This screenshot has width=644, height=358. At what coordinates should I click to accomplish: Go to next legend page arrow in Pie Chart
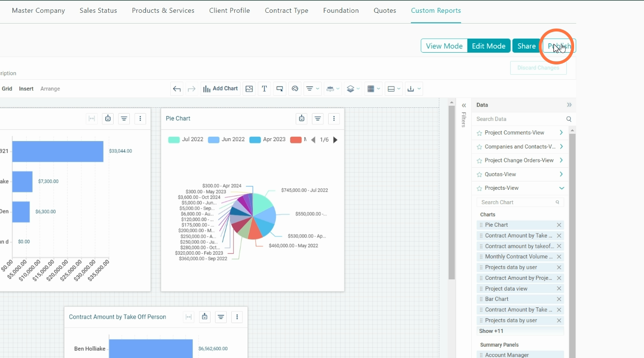pos(336,140)
